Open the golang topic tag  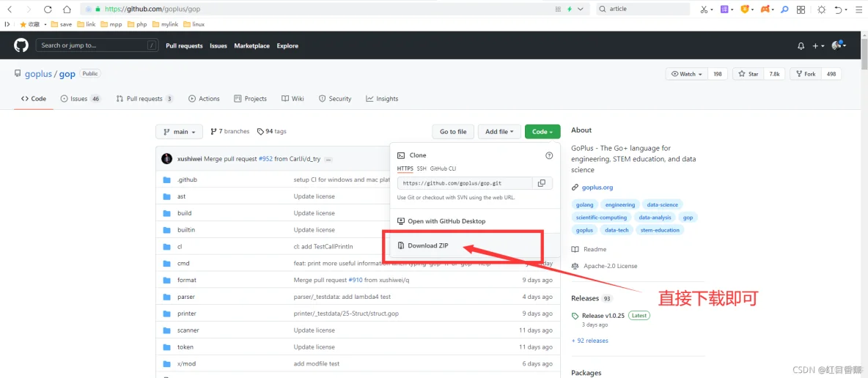click(x=584, y=205)
